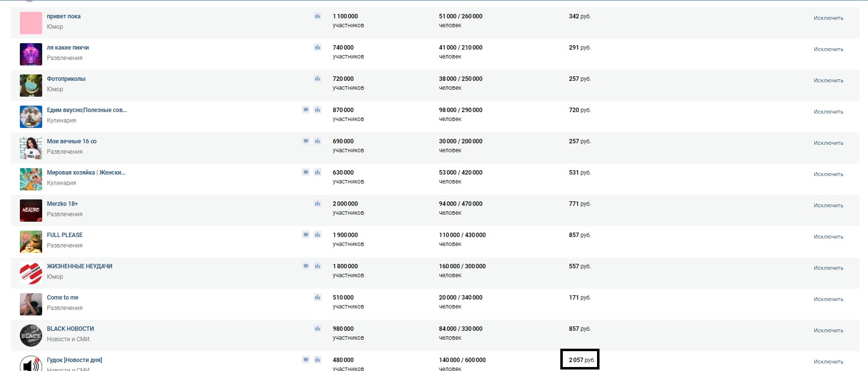The width and height of the screenshot is (868, 371).
Task: Show statistics icon for Мои вечные 16
Action: (x=318, y=141)
